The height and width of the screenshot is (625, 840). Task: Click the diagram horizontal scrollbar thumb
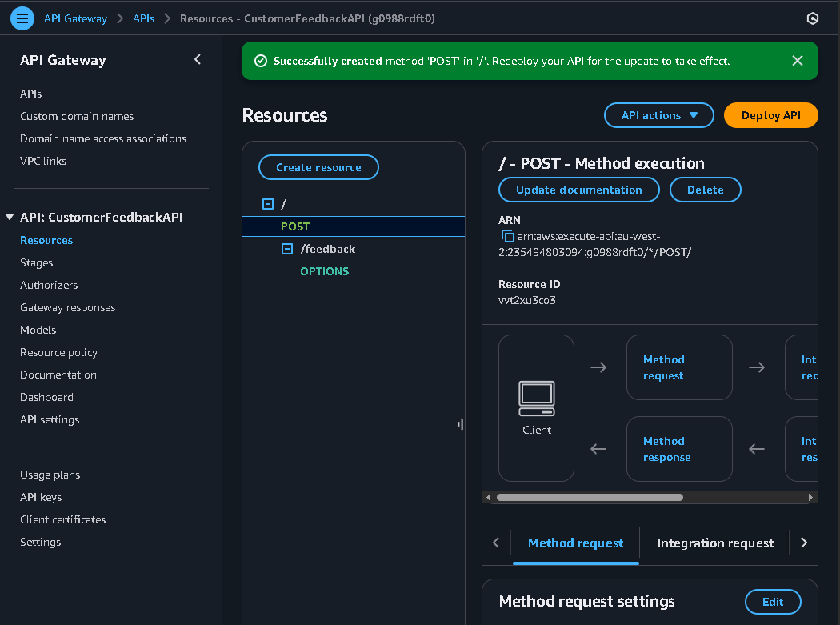point(590,498)
